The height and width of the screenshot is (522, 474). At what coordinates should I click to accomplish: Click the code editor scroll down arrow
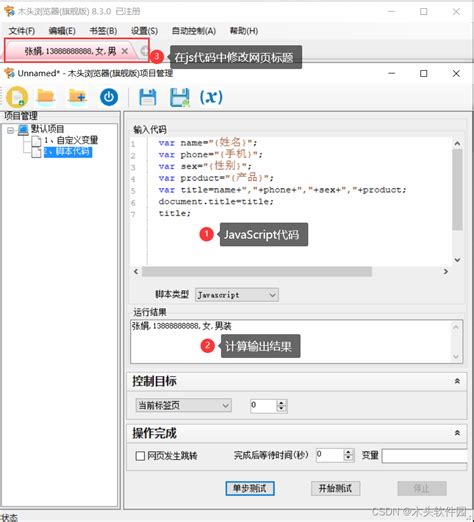[x=457, y=260]
